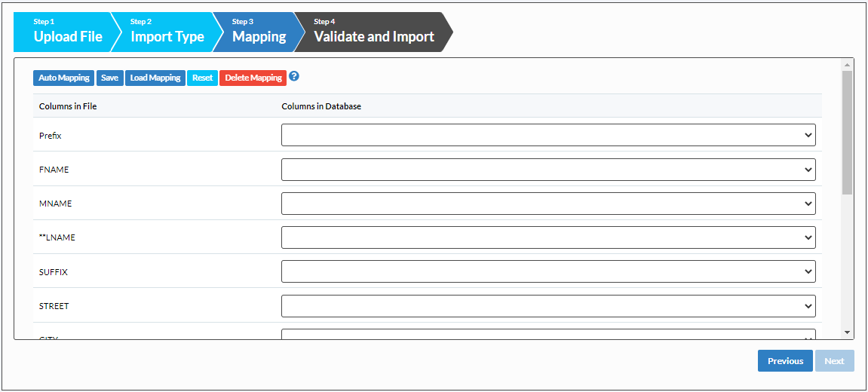Click the Previous button
Viewport: 868px width, 392px height.
[785, 361]
